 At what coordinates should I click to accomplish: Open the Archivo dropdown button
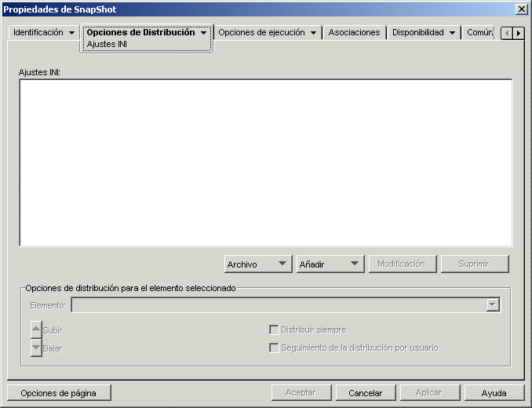click(x=258, y=264)
